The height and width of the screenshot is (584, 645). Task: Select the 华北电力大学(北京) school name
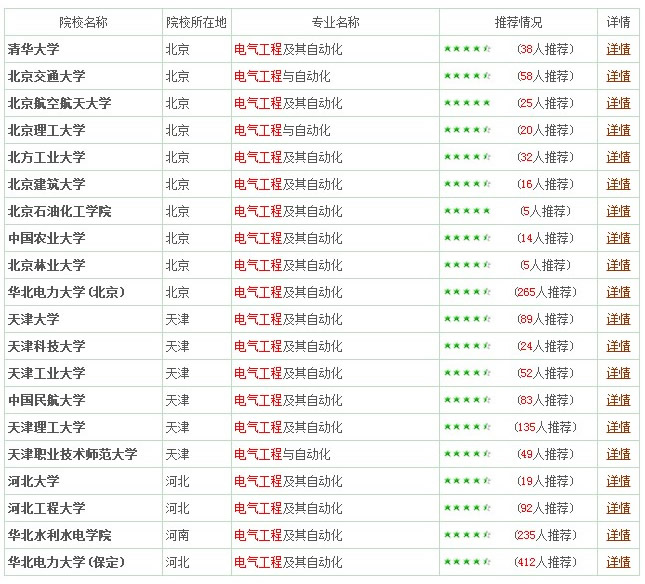click(66, 292)
